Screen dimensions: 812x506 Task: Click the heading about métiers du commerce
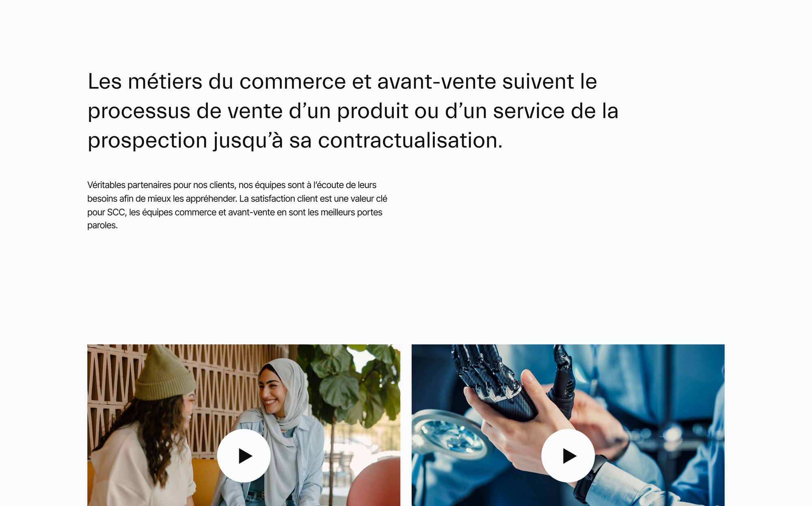(x=353, y=111)
